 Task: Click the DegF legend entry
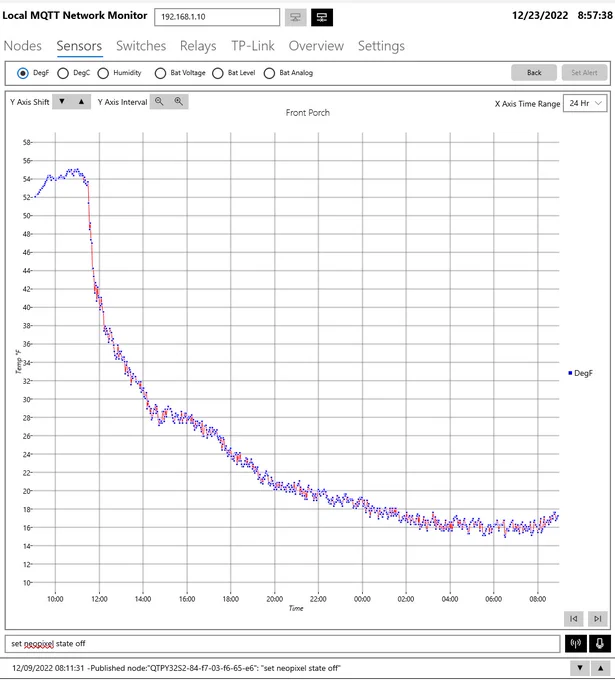click(x=580, y=373)
